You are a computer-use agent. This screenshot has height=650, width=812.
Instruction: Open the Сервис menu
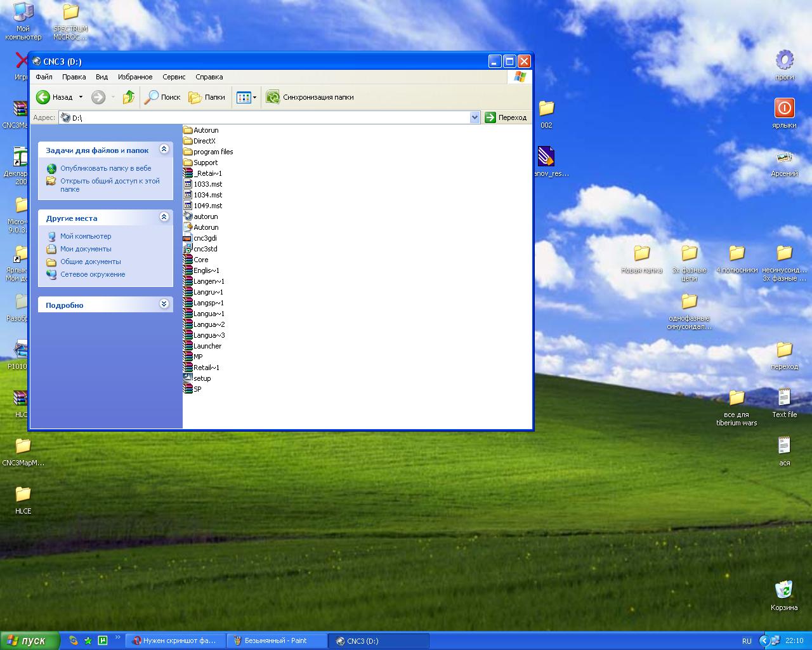click(174, 77)
